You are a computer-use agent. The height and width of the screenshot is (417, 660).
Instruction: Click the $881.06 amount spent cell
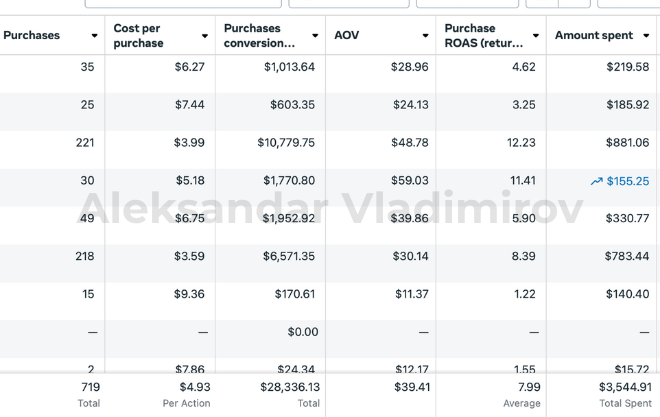pyautogui.click(x=627, y=143)
